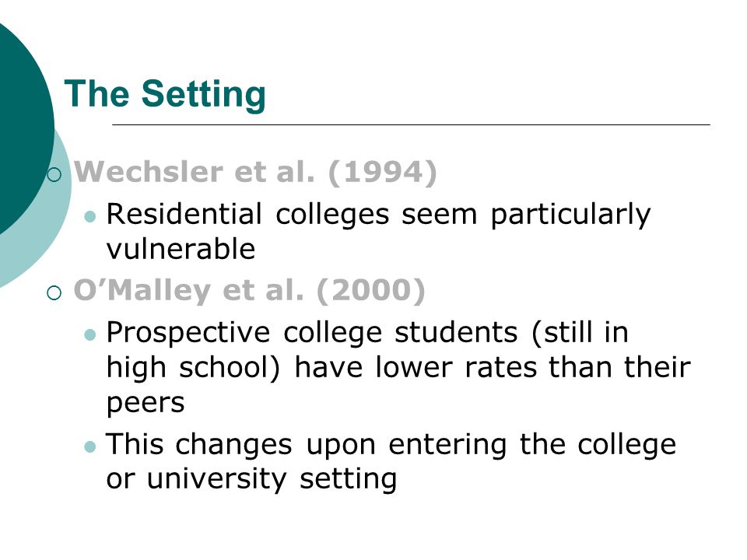The image size is (747, 560).
Task: Click the hollow bullet beside O'Malley et al.
Action: [54, 293]
